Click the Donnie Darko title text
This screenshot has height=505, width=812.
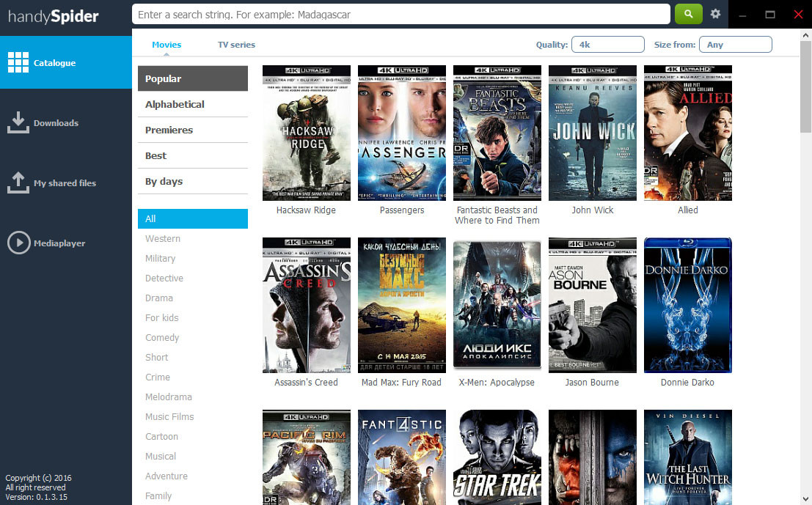tap(687, 383)
